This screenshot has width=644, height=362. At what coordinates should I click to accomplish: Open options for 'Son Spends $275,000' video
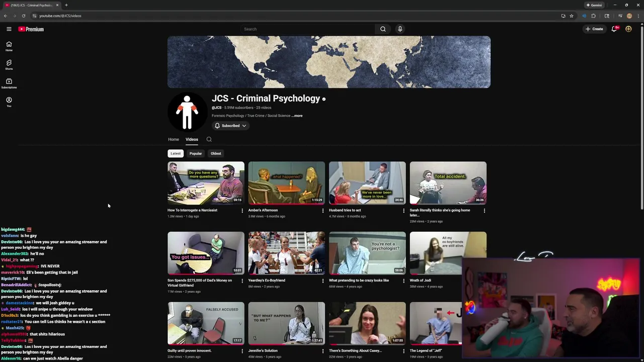242,281
